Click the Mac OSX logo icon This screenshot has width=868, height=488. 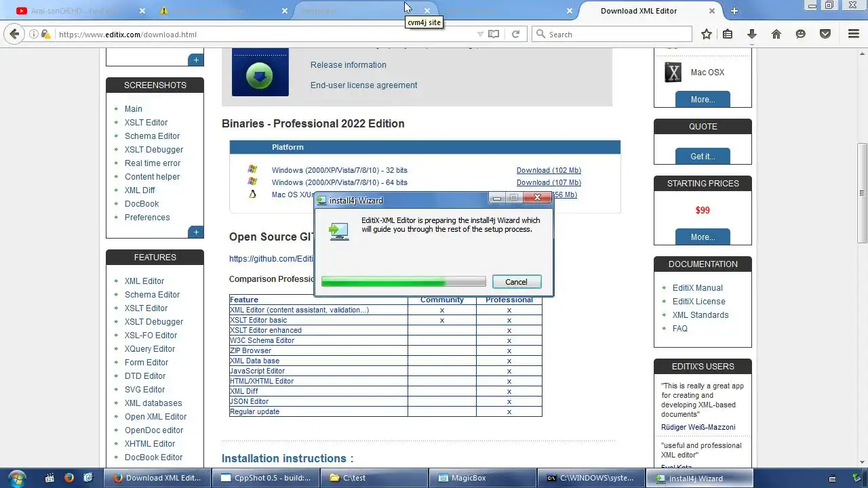click(x=673, y=73)
